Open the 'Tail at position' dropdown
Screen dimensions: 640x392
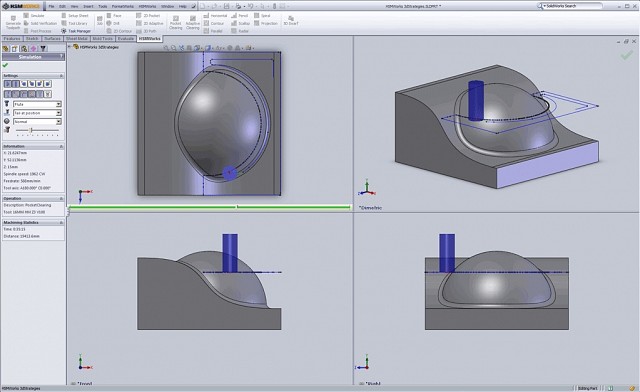point(58,113)
